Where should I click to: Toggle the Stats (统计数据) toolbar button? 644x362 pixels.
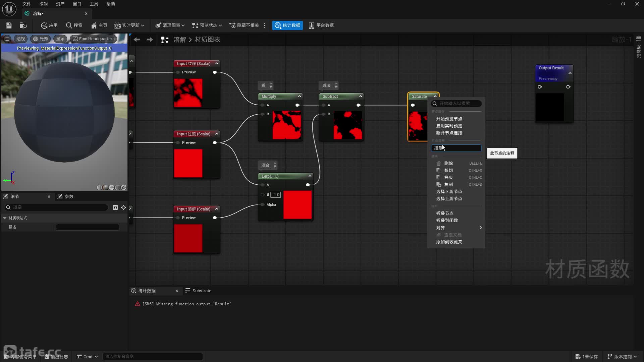pos(287,25)
